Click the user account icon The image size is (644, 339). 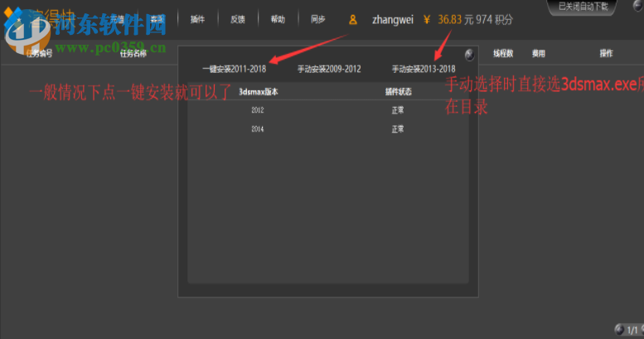[353, 19]
